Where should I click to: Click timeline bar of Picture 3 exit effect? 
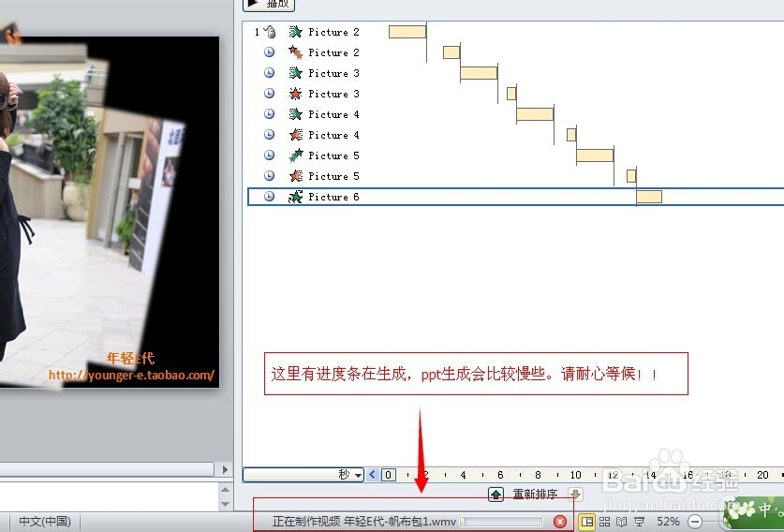(x=511, y=94)
